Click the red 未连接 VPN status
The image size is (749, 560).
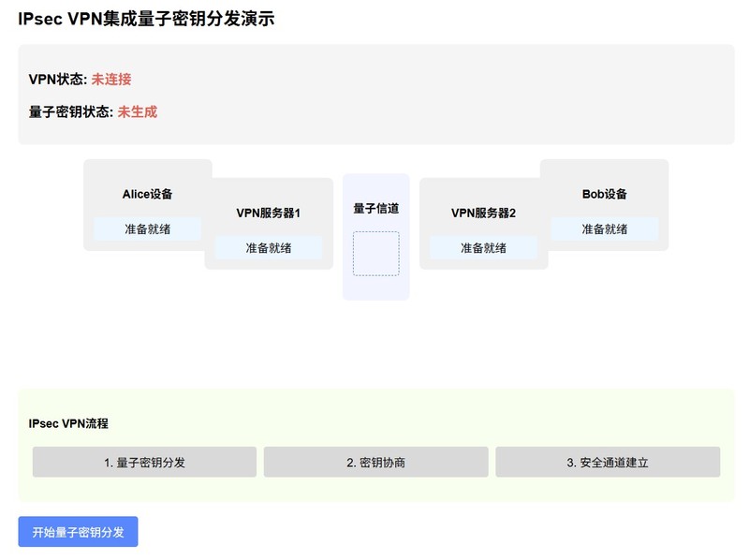111,80
